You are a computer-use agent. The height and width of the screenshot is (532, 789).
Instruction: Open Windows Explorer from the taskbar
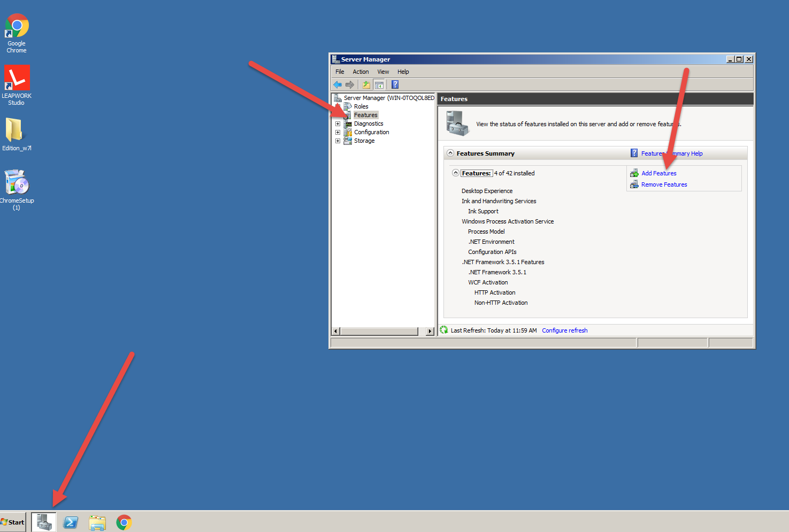click(x=97, y=522)
